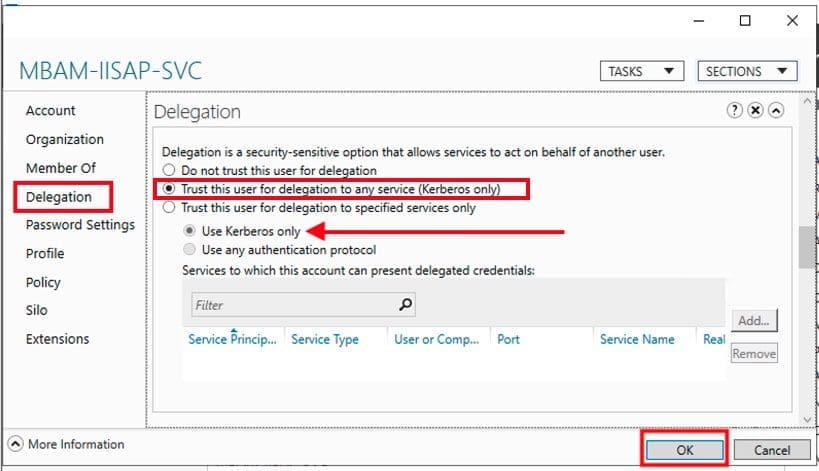Open the Account section
Viewport: 819px width, 471px height.
click(51, 111)
